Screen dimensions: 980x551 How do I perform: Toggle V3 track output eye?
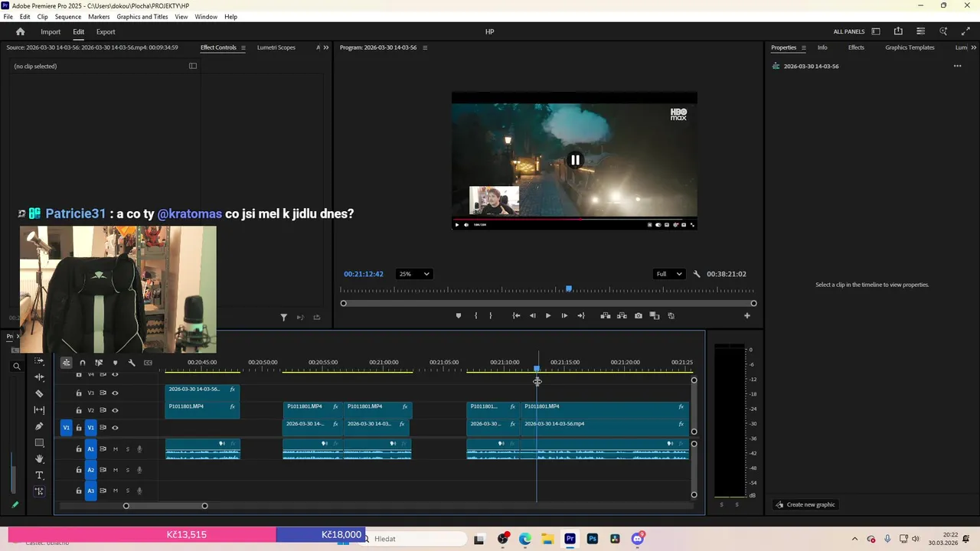coord(115,393)
